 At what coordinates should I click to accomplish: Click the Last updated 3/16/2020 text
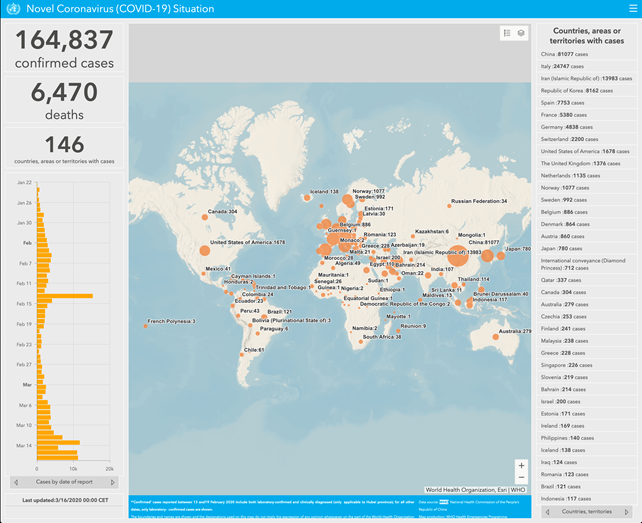[65, 500]
